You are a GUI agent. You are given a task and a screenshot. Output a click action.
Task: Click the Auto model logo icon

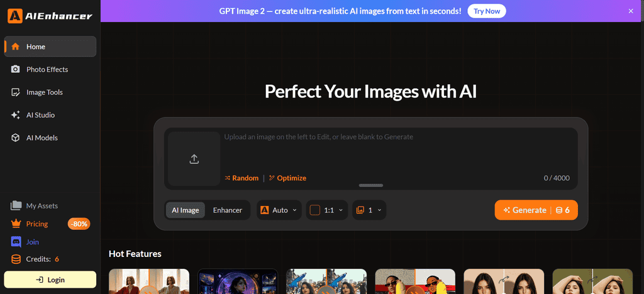point(265,210)
